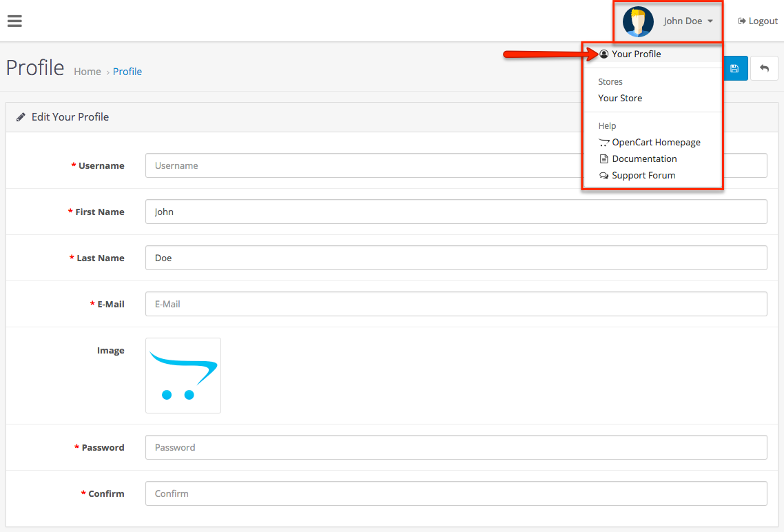Click the save floppy disk button
Viewport: 784px width, 532px height.
click(x=734, y=68)
